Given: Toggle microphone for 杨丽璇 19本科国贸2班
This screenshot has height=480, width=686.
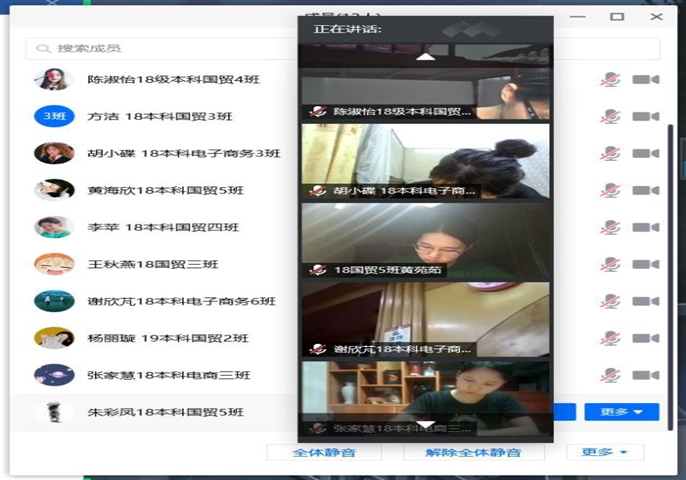Looking at the screenshot, I should coord(610,338).
